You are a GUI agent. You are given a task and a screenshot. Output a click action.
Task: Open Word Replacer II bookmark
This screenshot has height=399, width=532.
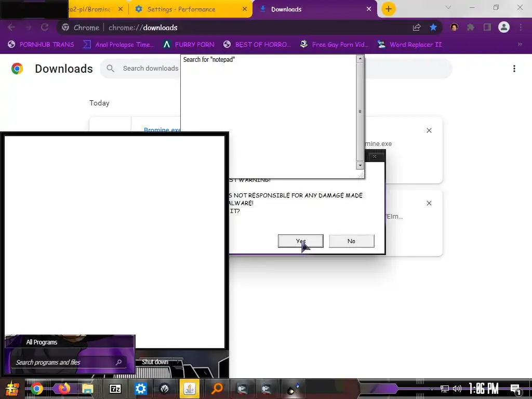pos(410,45)
